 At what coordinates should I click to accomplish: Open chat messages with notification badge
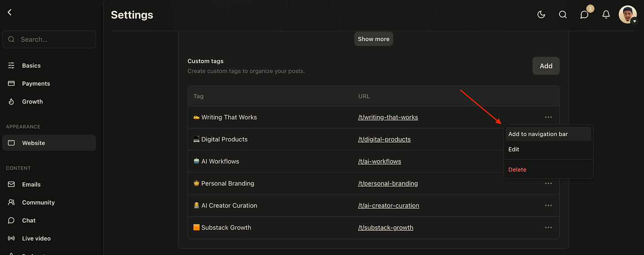585,15
